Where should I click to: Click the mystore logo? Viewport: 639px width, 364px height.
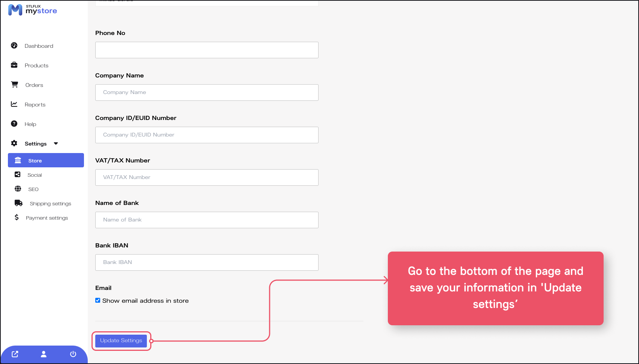(x=32, y=10)
